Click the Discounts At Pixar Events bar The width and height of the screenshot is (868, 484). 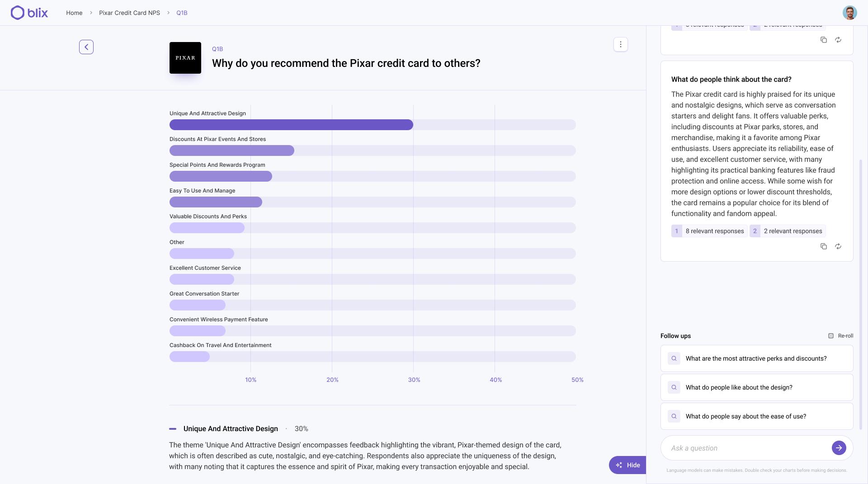coord(231,150)
